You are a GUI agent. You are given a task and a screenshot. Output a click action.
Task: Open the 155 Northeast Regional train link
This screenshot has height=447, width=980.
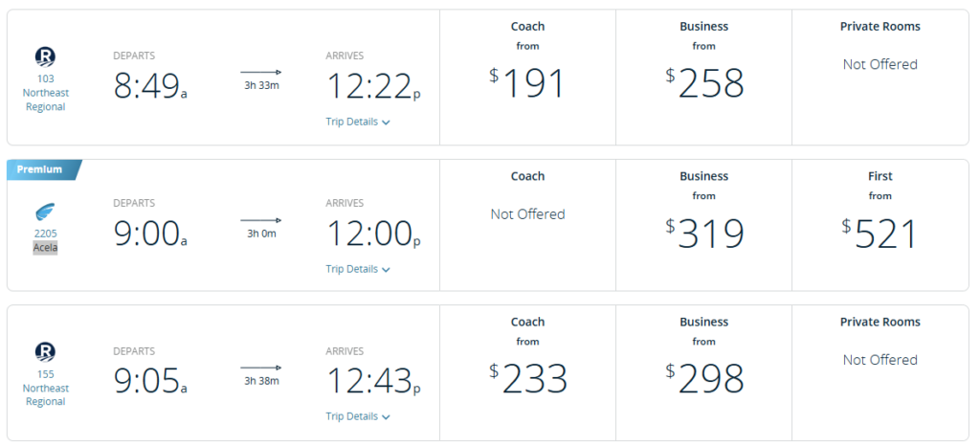point(46,388)
